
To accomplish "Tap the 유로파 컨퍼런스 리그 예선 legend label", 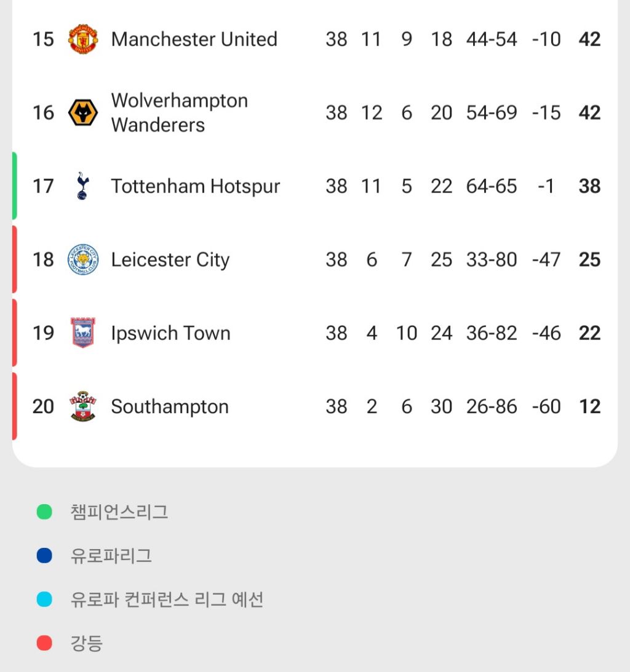I will 167,599.
